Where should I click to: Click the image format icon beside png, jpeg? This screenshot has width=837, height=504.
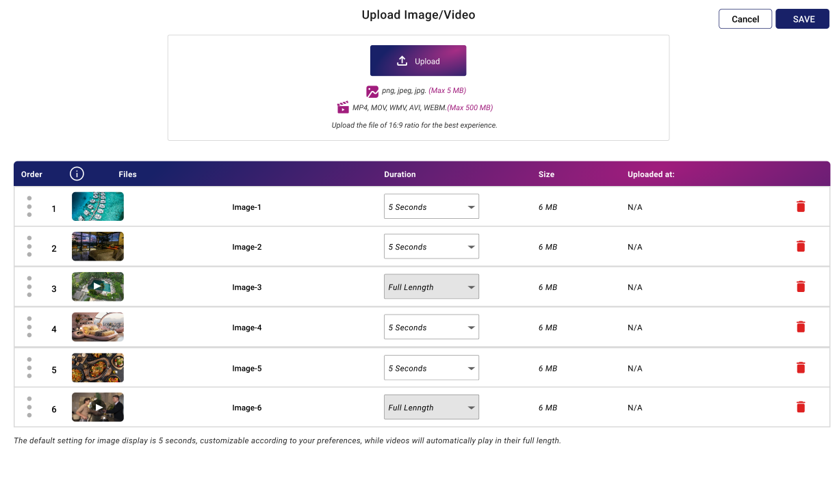pos(372,91)
